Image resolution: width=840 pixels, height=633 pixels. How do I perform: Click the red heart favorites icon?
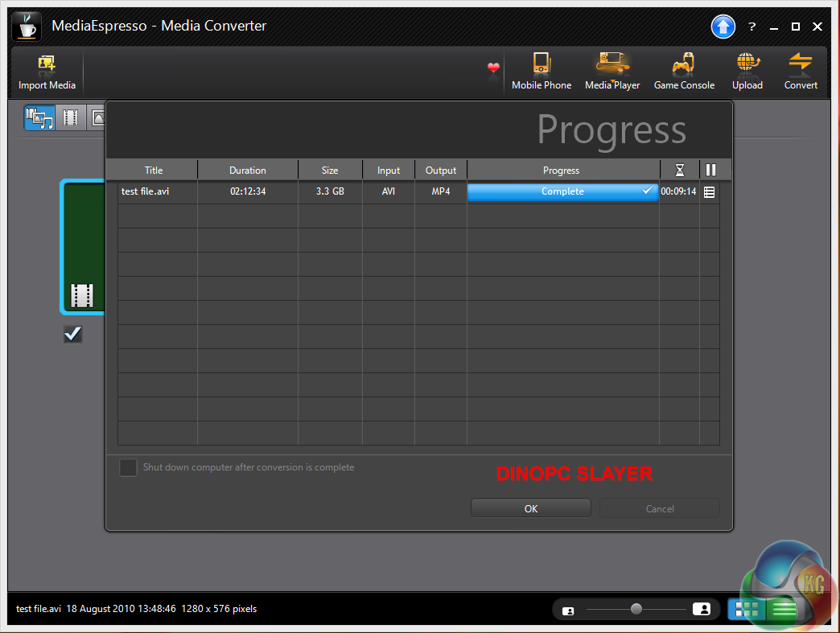(x=493, y=68)
